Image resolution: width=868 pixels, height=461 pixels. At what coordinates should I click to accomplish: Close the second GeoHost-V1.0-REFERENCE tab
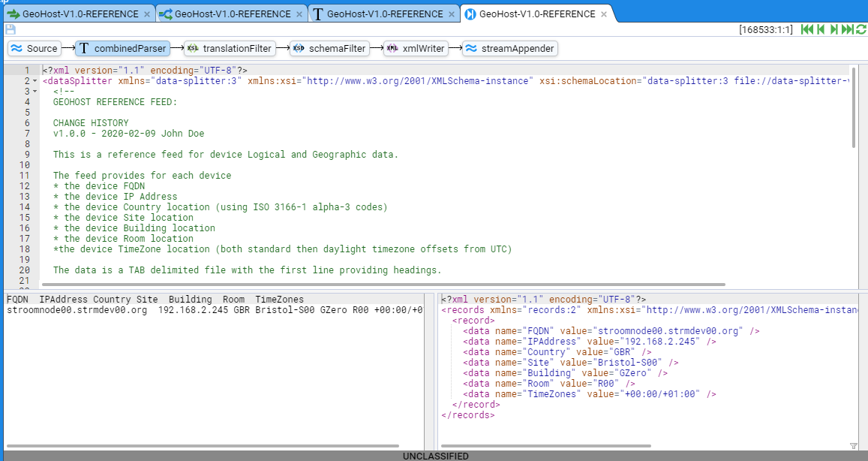tap(299, 14)
